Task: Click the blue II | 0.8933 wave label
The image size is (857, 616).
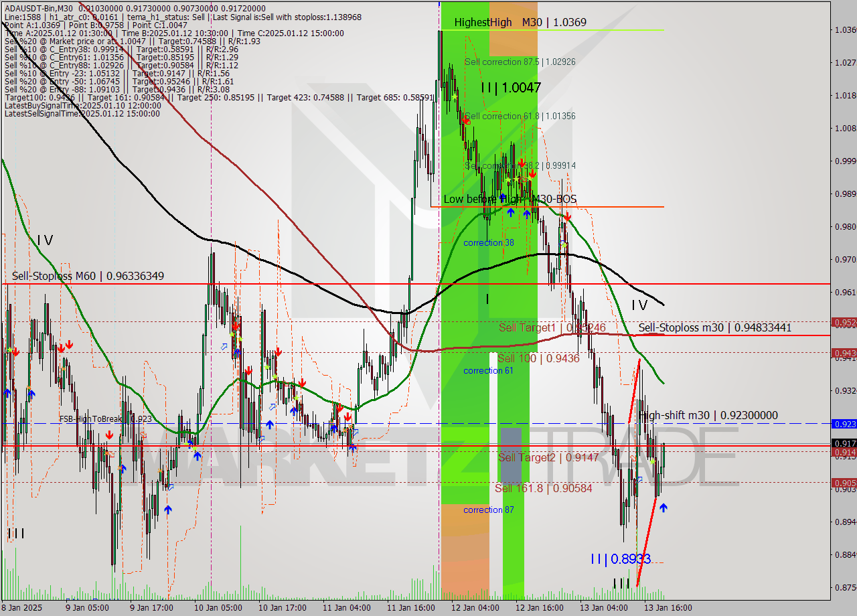Action: coord(621,558)
